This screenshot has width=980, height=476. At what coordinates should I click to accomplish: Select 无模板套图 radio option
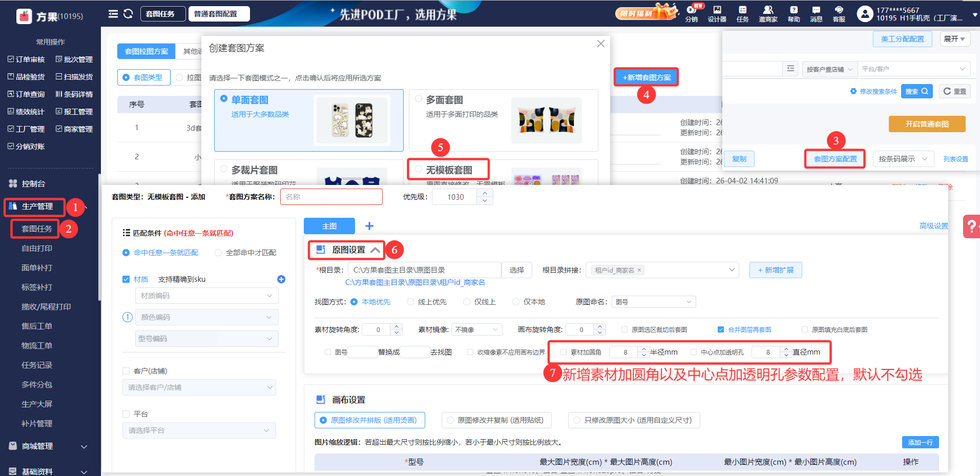[419, 169]
